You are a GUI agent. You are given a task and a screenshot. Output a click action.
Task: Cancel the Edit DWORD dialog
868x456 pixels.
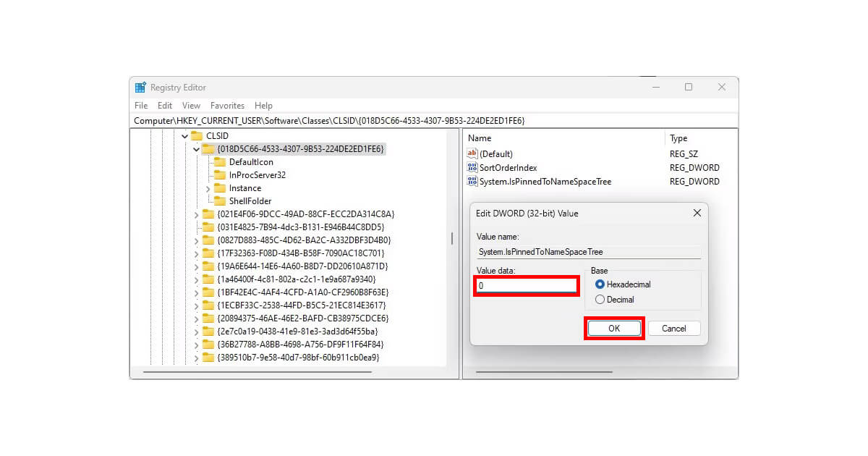(x=673, y=328)
